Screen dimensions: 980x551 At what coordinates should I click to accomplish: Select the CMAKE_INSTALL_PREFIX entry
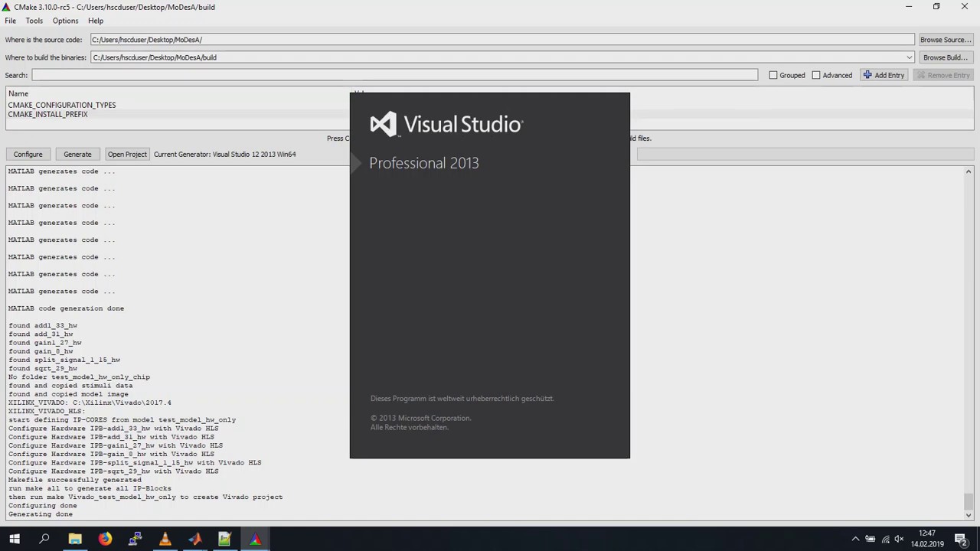click(47, 114)
